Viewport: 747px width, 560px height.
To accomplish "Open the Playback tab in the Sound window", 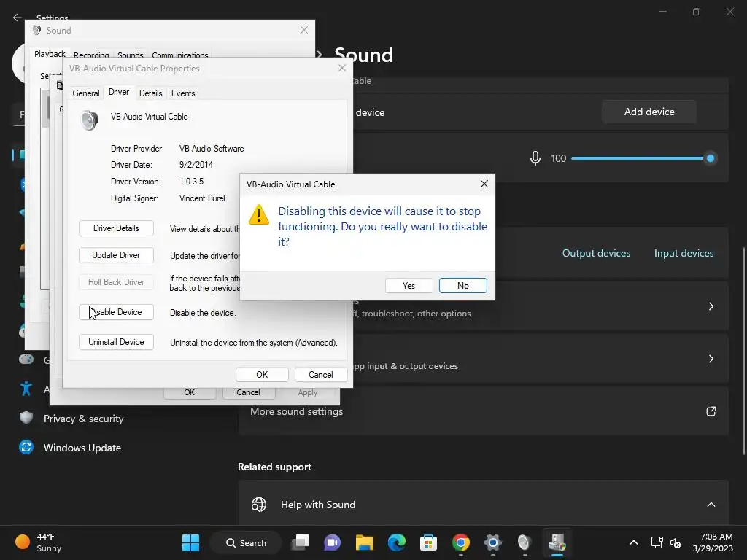I will point(50,54).
